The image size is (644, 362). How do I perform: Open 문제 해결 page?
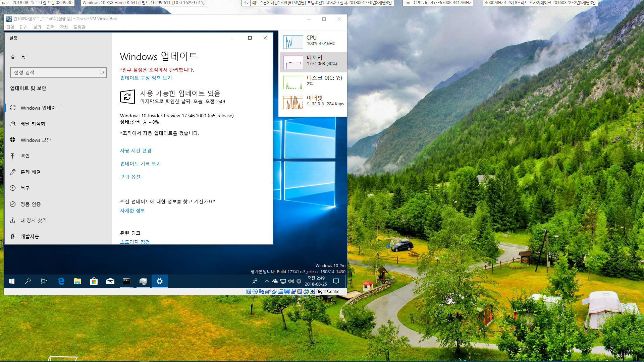(x=58, y=172)
